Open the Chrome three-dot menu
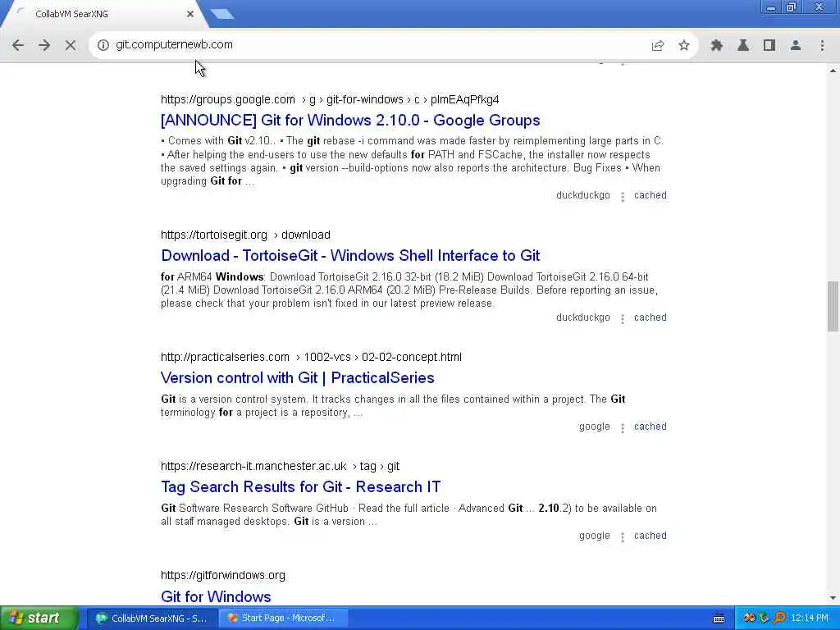The image size is (840, 630). point(822,45)
